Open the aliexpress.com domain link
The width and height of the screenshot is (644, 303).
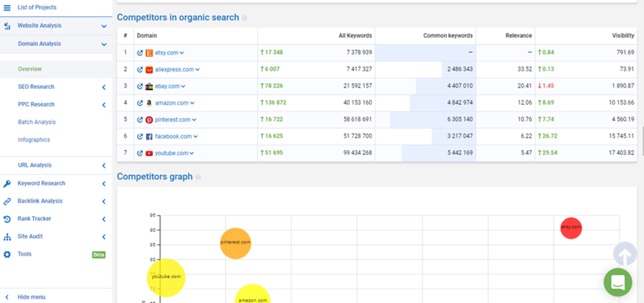point(174,70)
